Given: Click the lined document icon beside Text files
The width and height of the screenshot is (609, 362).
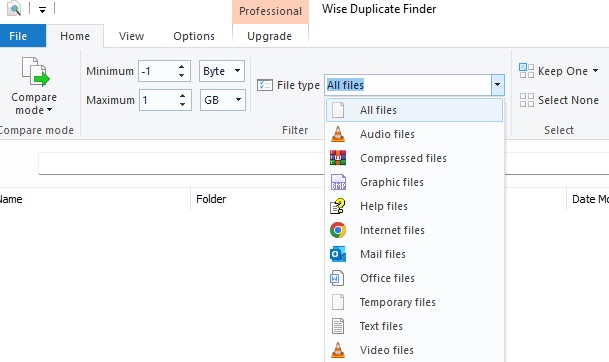Looking at the screenshot, I should [338, 326].
